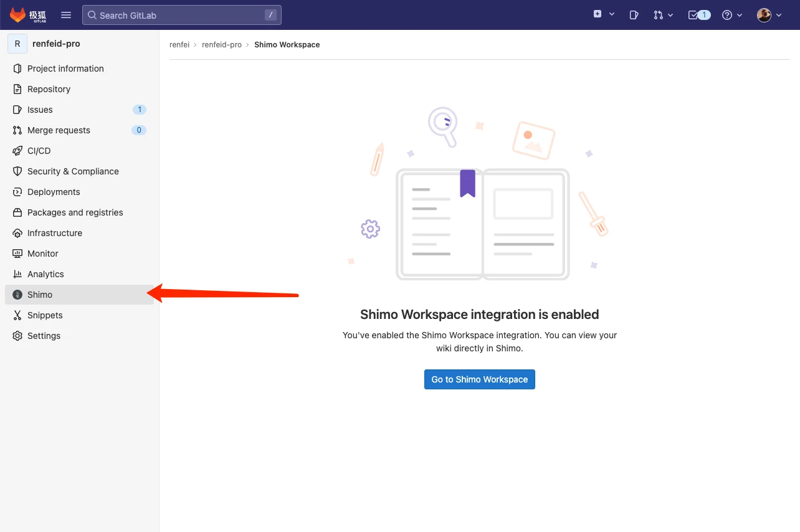Viewport: 800px width, 532px height.
Task: Click renfei breadcrumb link
Action: pos(179,45)
